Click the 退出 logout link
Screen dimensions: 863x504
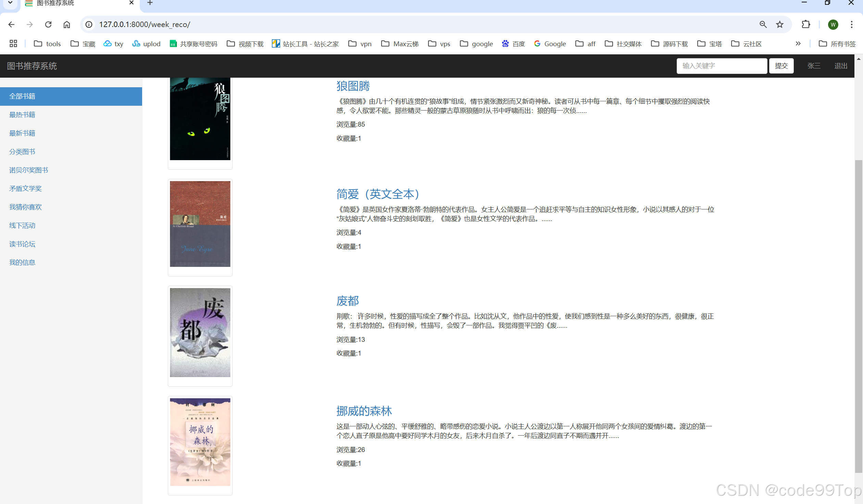(x=840, y=66)
